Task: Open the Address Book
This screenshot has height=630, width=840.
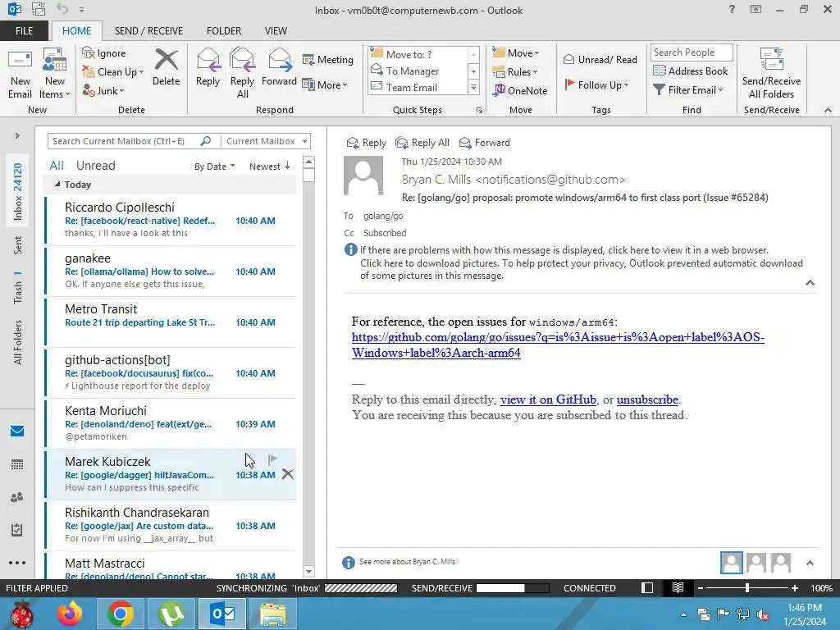Action: (691, 71)
